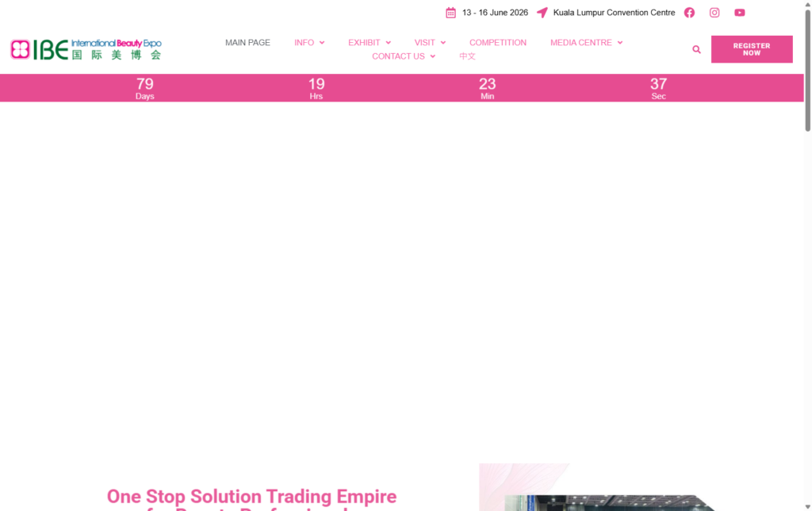The height and width of the screenshot is (511, 812).
Task: Go to the MAIN PAGE menu item
Action: (x=247, y=43)
